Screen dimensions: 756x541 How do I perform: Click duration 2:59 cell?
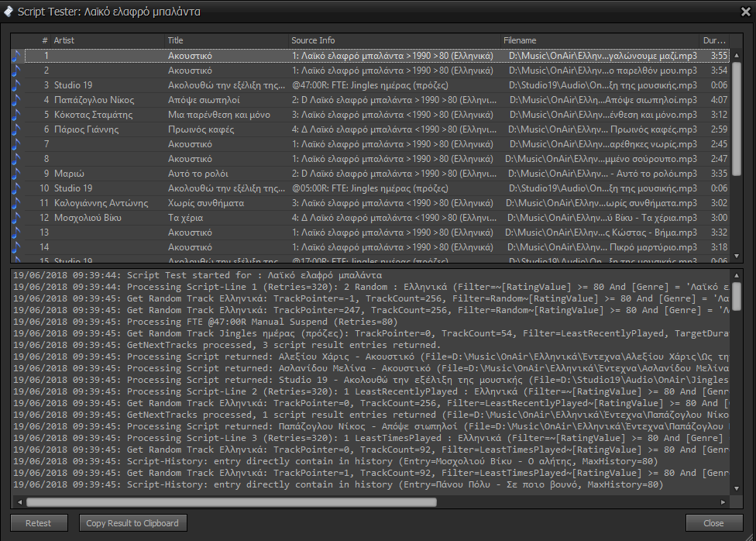(x=719, y=129)
